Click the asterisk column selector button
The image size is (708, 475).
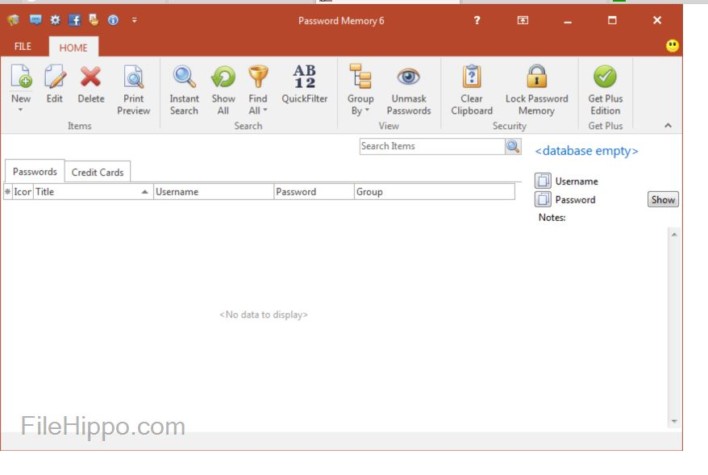(8, 192)
